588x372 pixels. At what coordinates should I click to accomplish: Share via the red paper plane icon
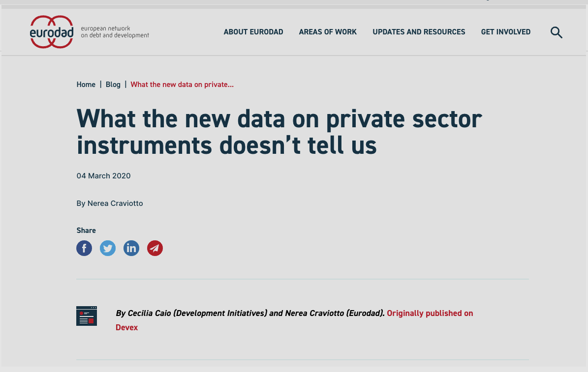[155, 248]
